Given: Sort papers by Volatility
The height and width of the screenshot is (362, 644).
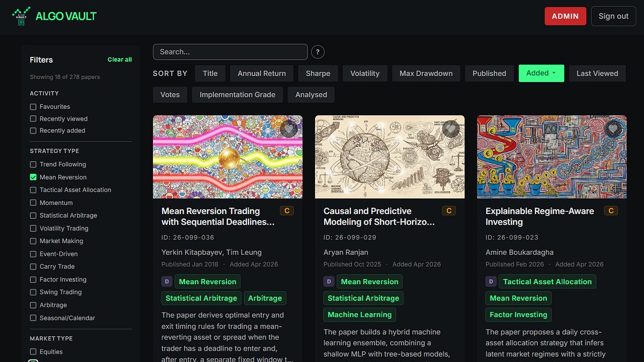Looking at the screenshot, I should tap(365, 73).
